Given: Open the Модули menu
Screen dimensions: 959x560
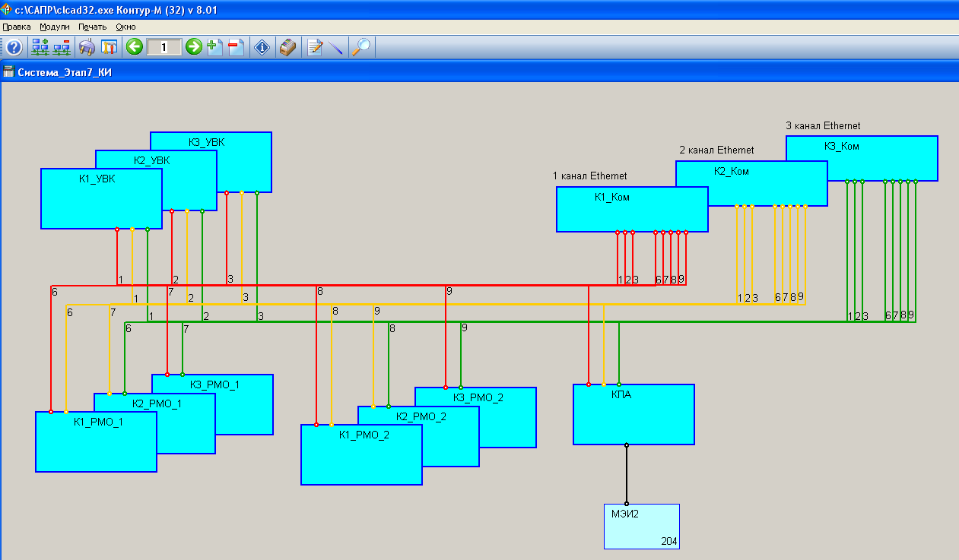Looking at the screenshot, I should [x=55, y=27].
